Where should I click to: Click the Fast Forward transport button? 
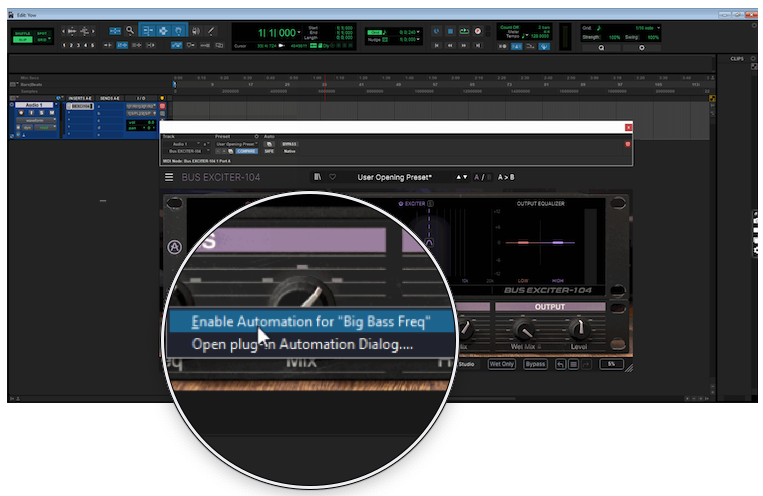pos(464,45)
